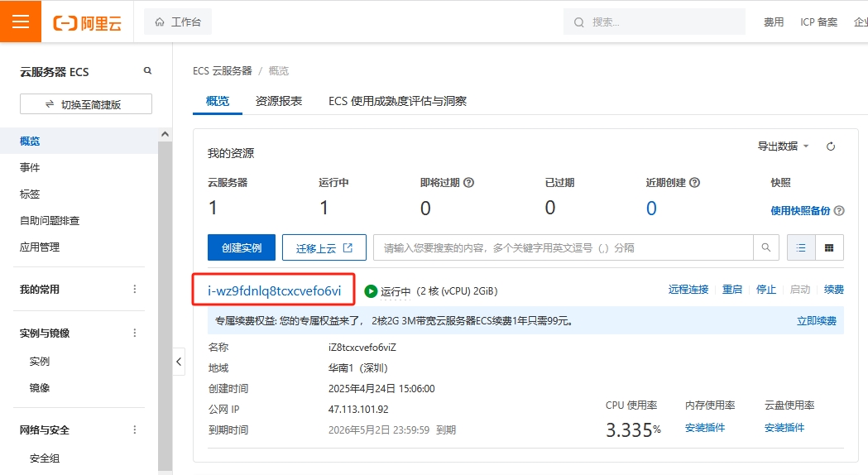
Task: Click the top search box
Action: coord(654,22)
